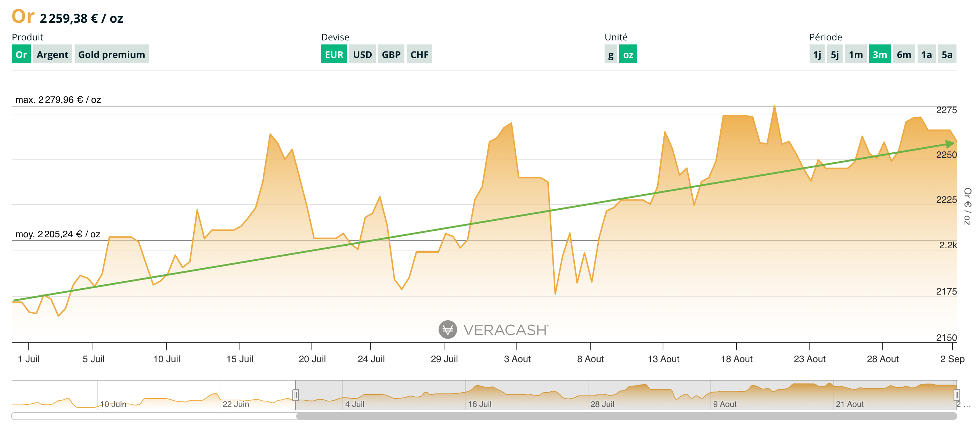The image size is (980, 429).
Task: Click the '10 Juin' navigator label
Action: [x=113, y=404]
